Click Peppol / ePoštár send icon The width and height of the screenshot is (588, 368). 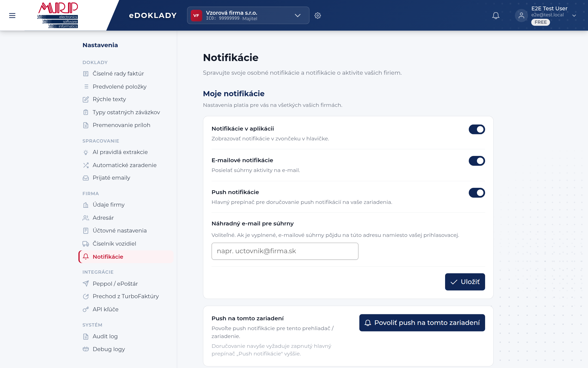click(x=86, y=284)
